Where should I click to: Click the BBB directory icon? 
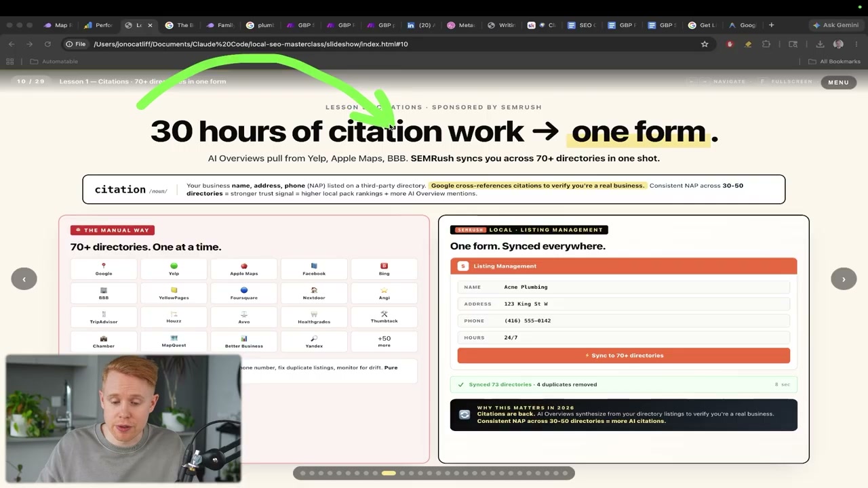pyautogui.click(x=104, y=290)
